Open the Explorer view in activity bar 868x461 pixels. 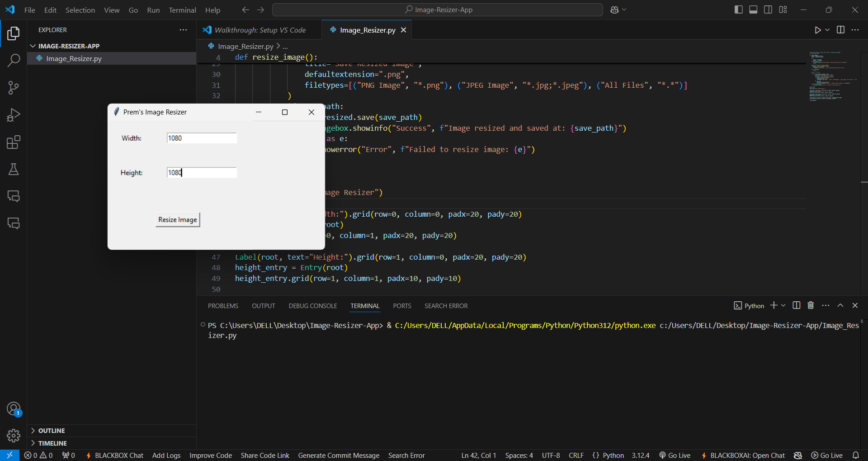click(x=14, y=33)
